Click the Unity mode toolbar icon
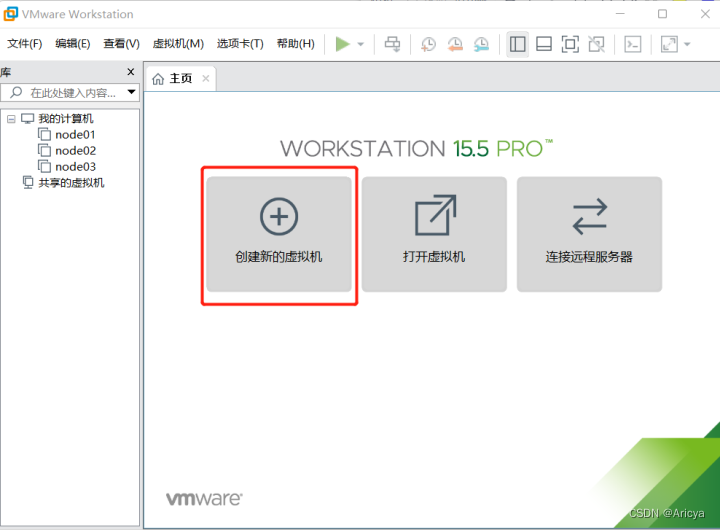Screen dimensions: 720x530 click(596, 44)
